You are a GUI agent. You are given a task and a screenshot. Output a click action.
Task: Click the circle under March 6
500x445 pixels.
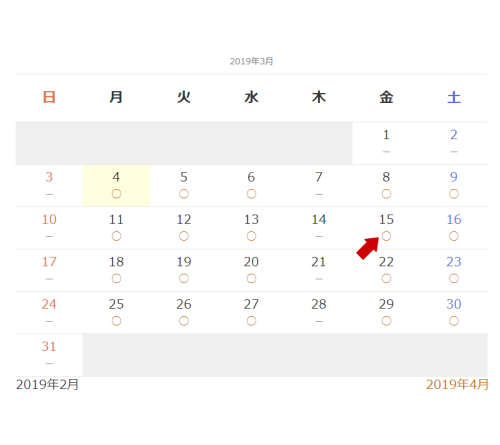[251, 194]
